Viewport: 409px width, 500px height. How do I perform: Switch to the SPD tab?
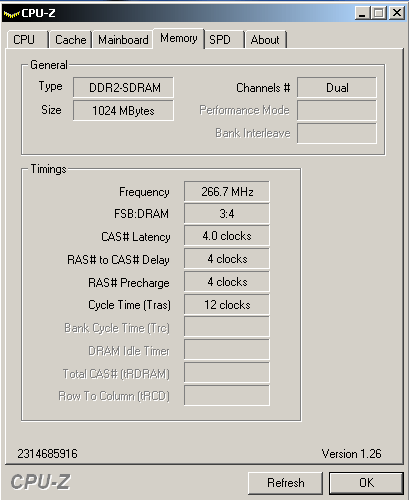pos(224,40)
